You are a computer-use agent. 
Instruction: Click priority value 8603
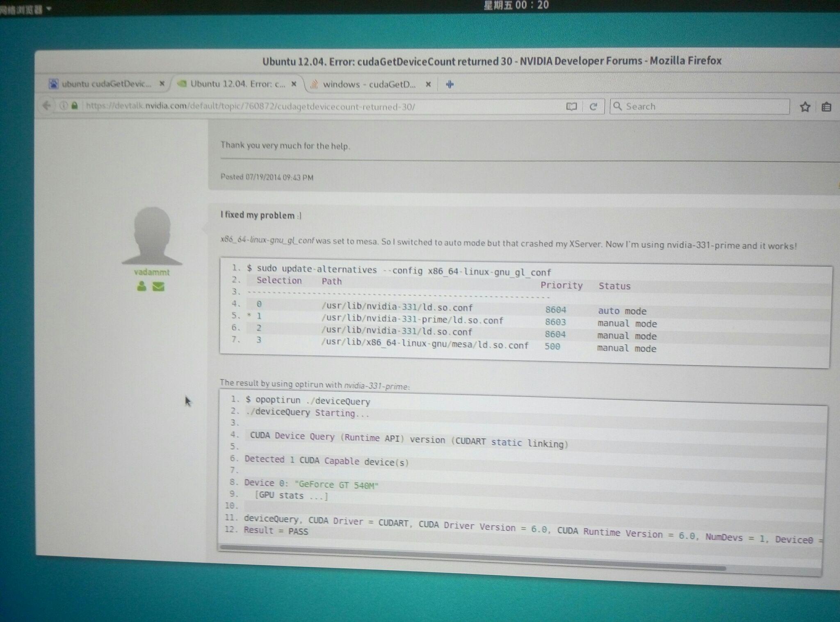coord(555,322)
